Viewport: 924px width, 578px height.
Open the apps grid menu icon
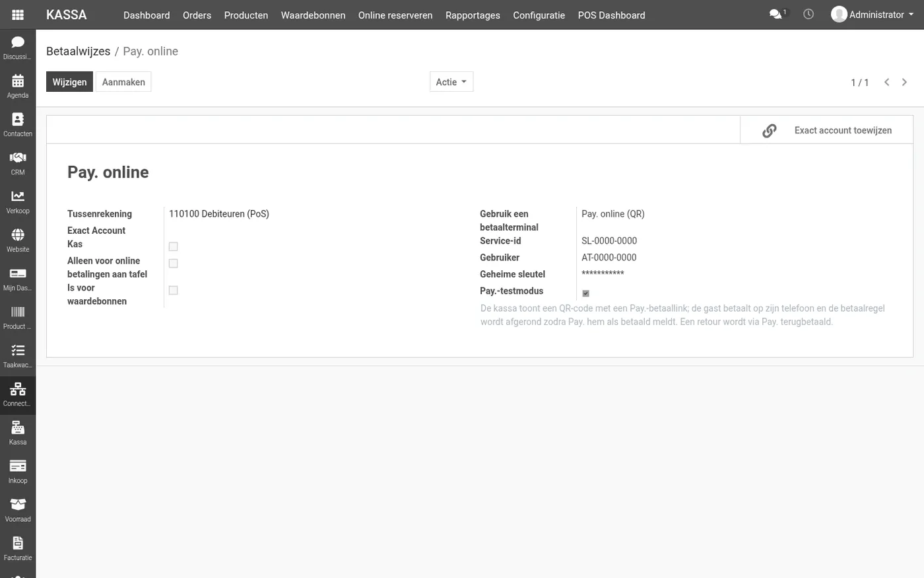coord(18,15)
